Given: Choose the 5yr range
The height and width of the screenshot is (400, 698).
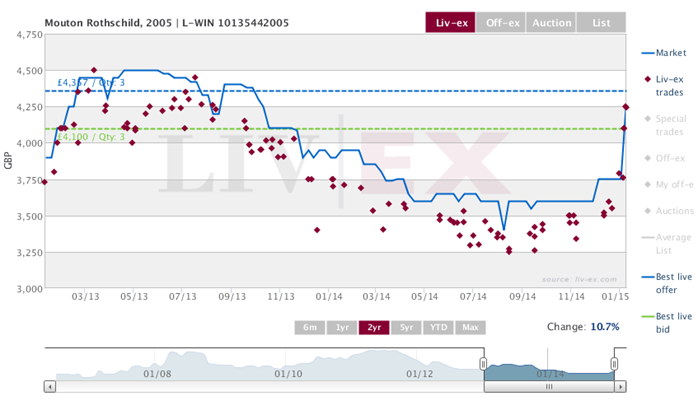Looking at the screenshot, I should click(x=406, y=327).
